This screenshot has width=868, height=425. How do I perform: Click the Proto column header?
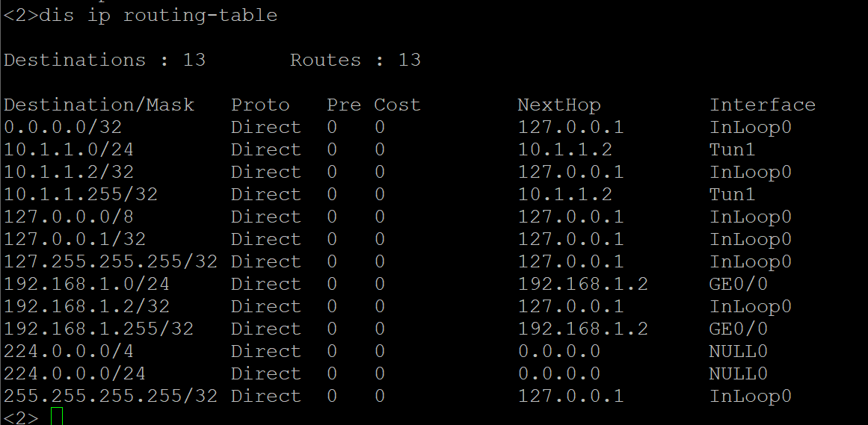tap(260, 105)
